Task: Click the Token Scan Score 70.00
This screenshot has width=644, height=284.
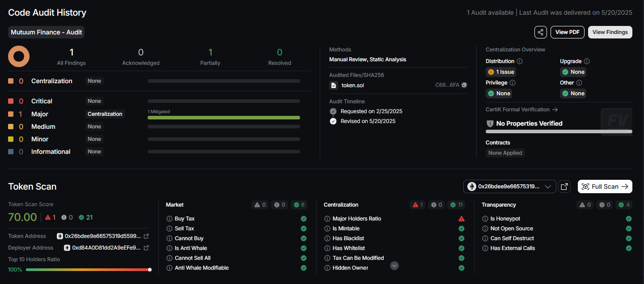Action: tap(22, 217)
